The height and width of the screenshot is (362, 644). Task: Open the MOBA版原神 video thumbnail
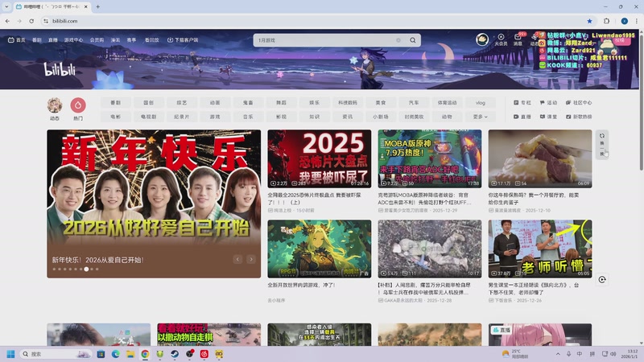(430, 158)
